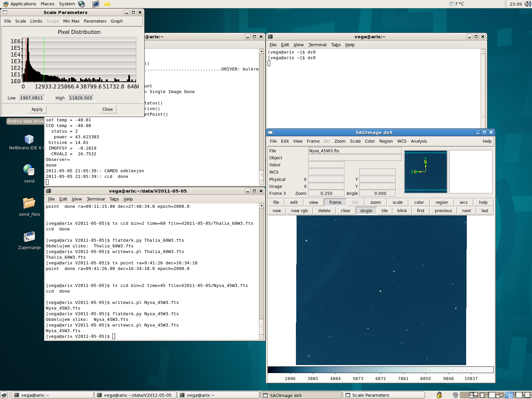Open the volume control speaker icon
The height and width of the screenshot is (399, 532).
coord(528,4)
